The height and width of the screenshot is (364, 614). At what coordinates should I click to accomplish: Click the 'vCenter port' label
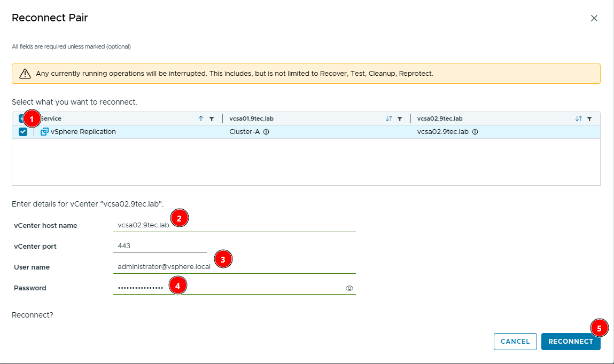(35, 247)
